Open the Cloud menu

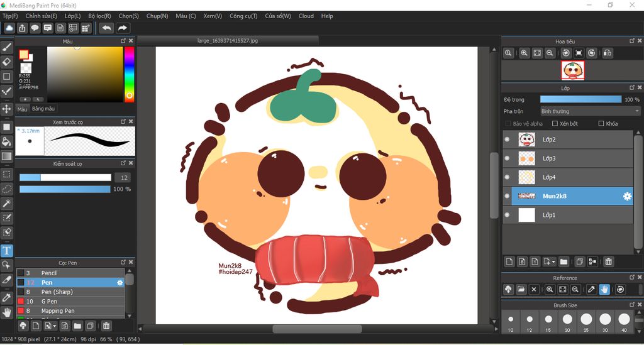[306, 16]
